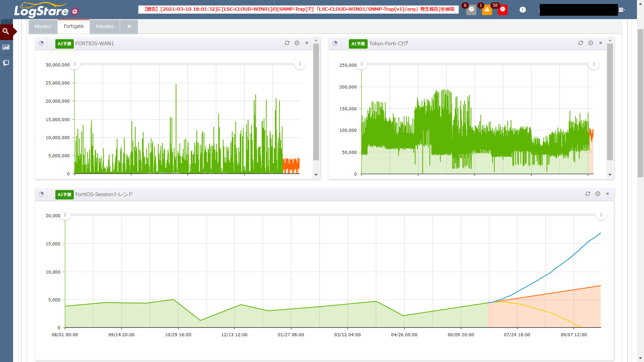
Task: Switch to the PaloAlto tab
Action: (x=105, y=26)
